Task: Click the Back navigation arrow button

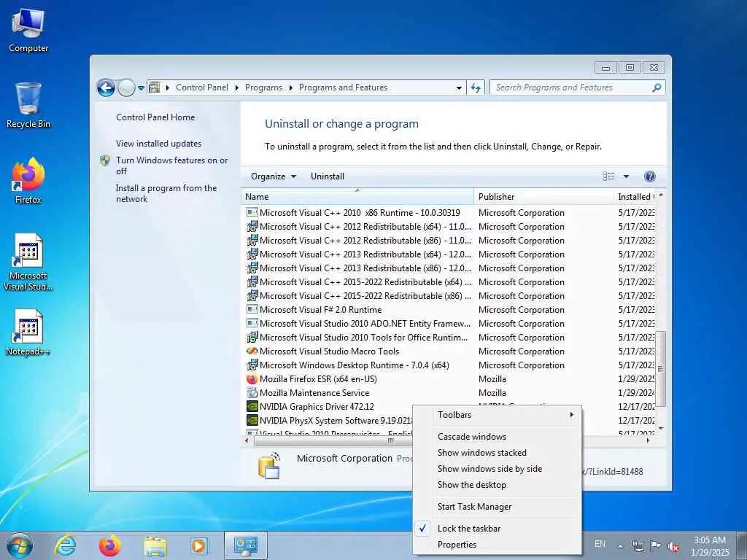Action: point(106,87)
